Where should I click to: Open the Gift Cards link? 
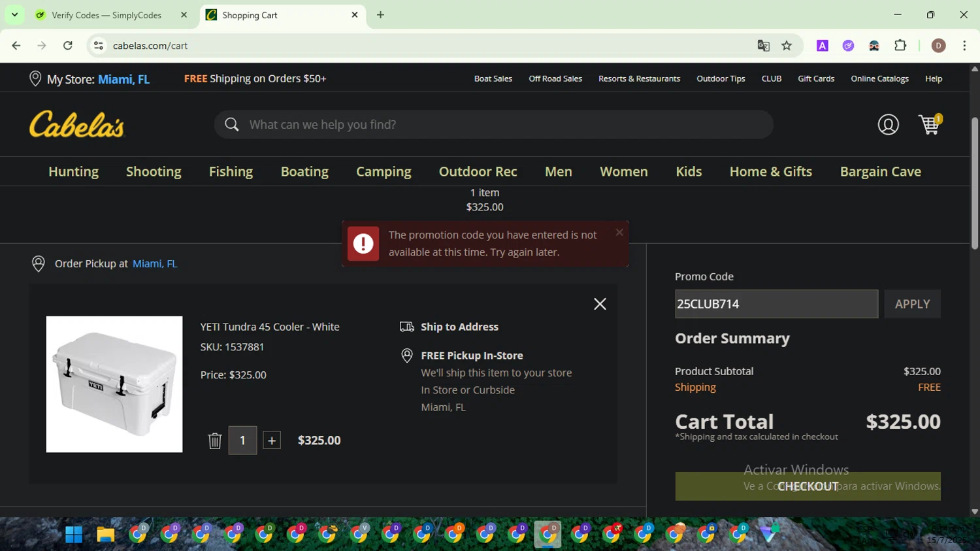click(x=816, y=78)
